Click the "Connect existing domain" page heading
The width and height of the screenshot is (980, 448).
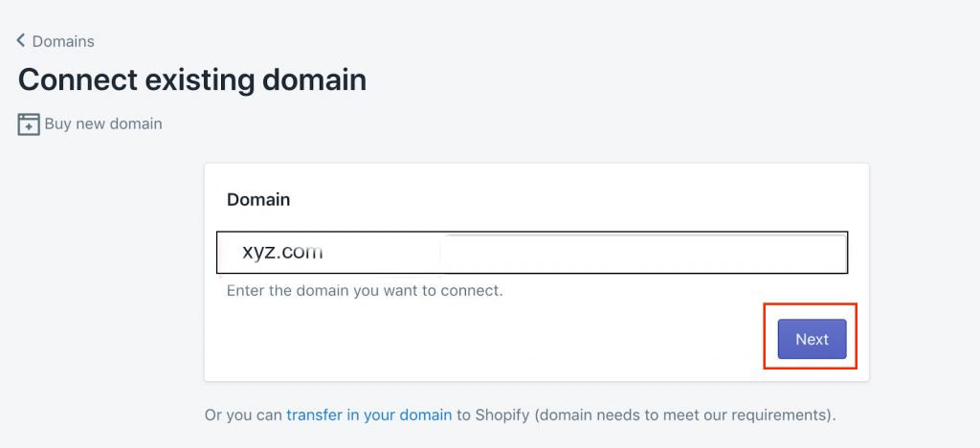pyautogui.click(x=191, y=79)
